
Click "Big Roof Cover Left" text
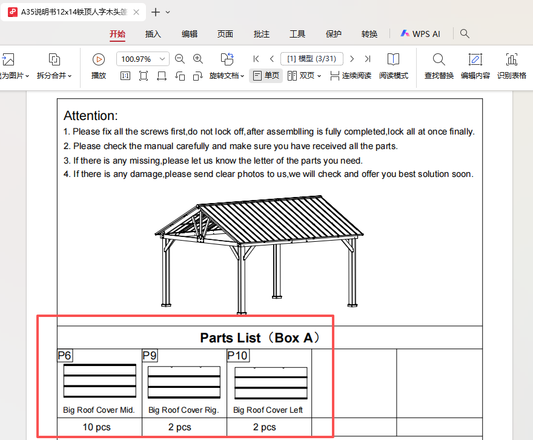pyautogui.click(x=268, y=410)
